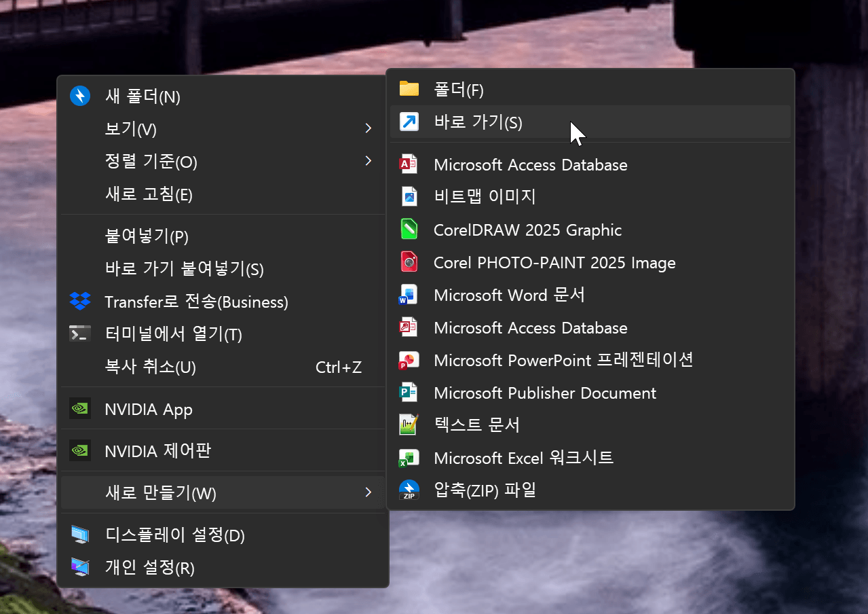
Task: Click the yellow folder icon in submenu
Action: pos(409,89)
